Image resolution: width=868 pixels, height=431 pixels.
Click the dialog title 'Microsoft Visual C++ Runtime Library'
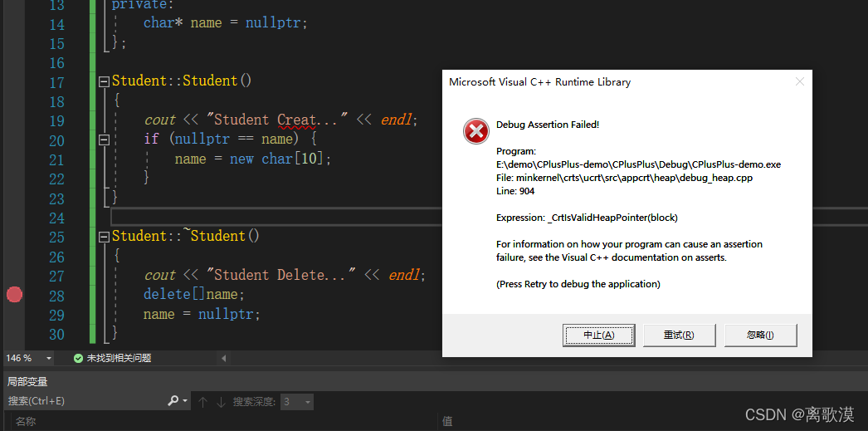[539, 82]
